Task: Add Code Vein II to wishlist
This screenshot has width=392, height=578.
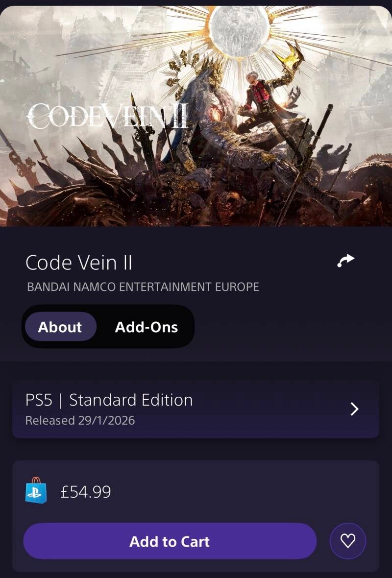Action: (347, 541)
